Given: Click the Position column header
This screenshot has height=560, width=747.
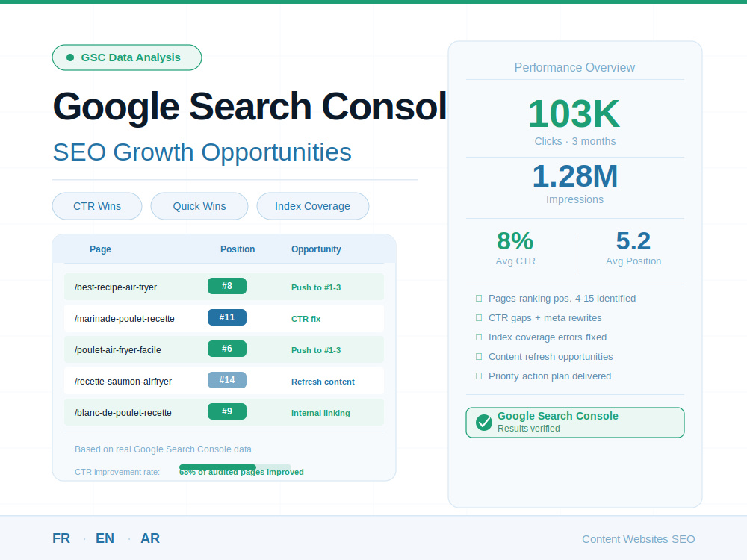Looking at the screenshot, I should pyautogui.click(x=238, y=249).
